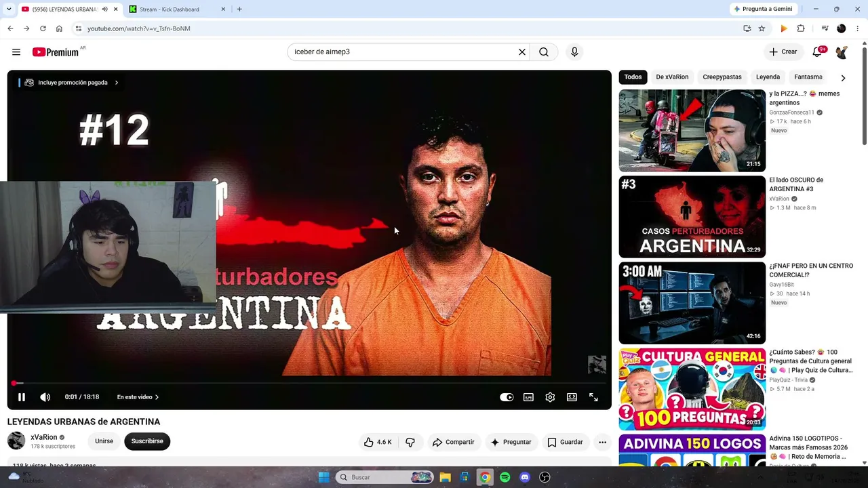This screenshot has height=488, width=868.
Task: Open Spotify from the taskbar
Action: (505, 477)
